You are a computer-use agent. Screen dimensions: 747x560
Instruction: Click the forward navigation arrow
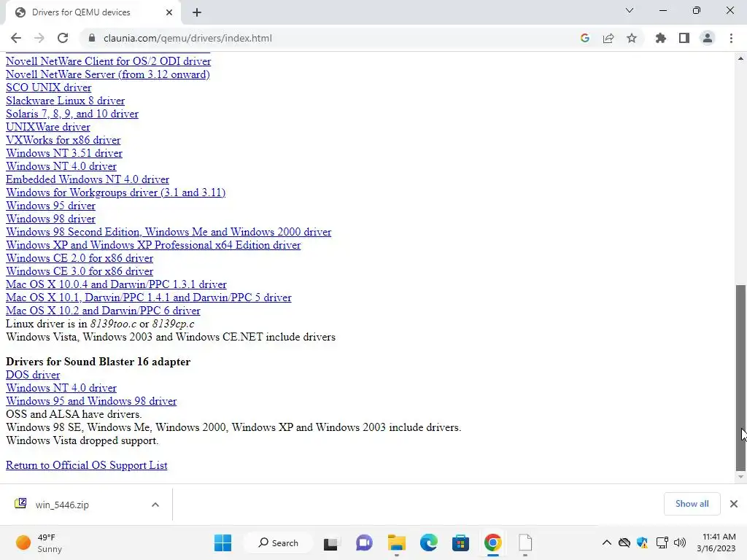click(39, 38)
